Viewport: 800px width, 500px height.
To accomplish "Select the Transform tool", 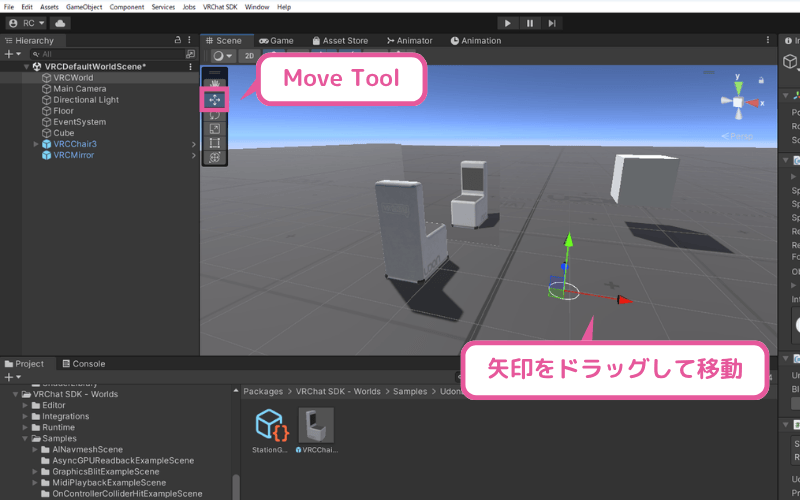I will pos(214,157).
